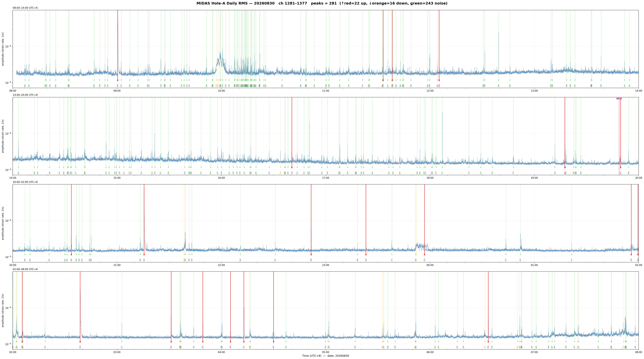Click the red peak number "012" near 09:00
Viewport: 644px width, 359px height.
tap(117, 86)
